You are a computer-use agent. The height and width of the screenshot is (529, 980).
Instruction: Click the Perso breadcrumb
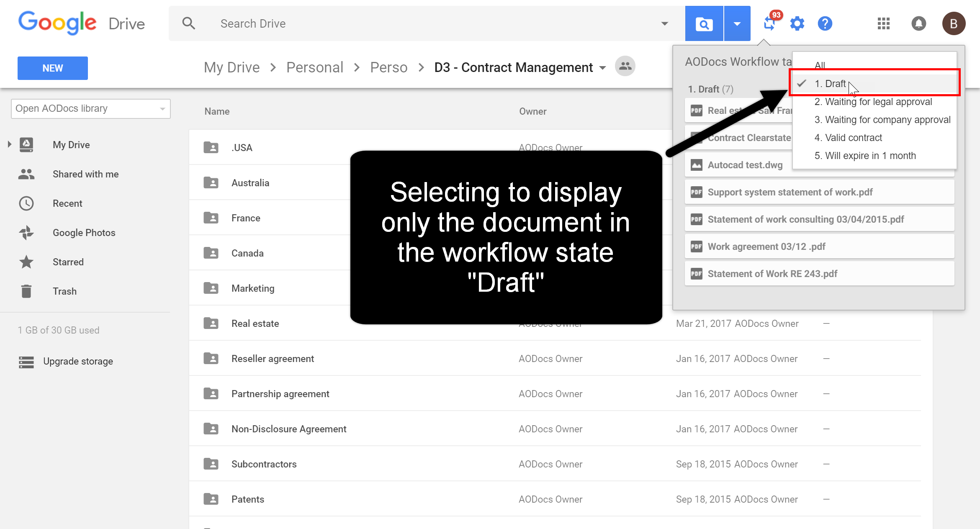389,67
